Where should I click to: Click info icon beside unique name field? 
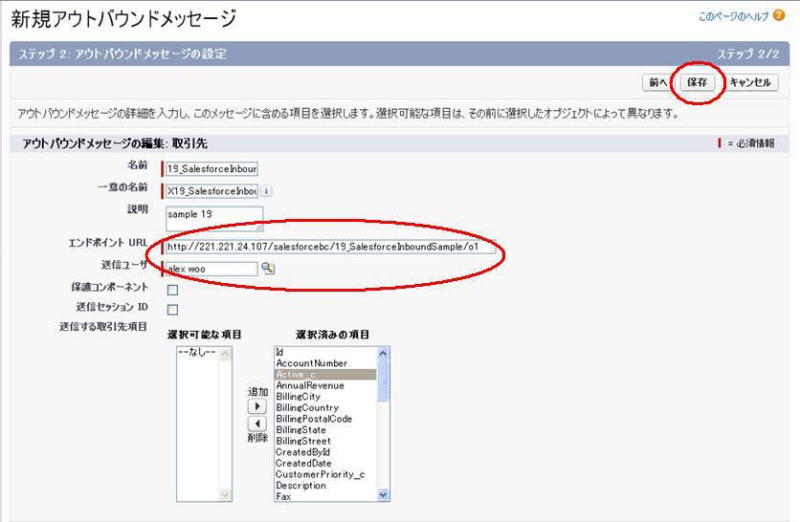[x=267, y=190]
